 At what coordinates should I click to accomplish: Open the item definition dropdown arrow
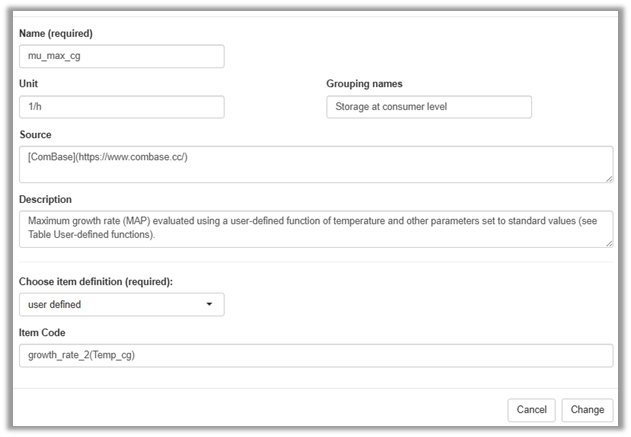[x=209, y=304]
